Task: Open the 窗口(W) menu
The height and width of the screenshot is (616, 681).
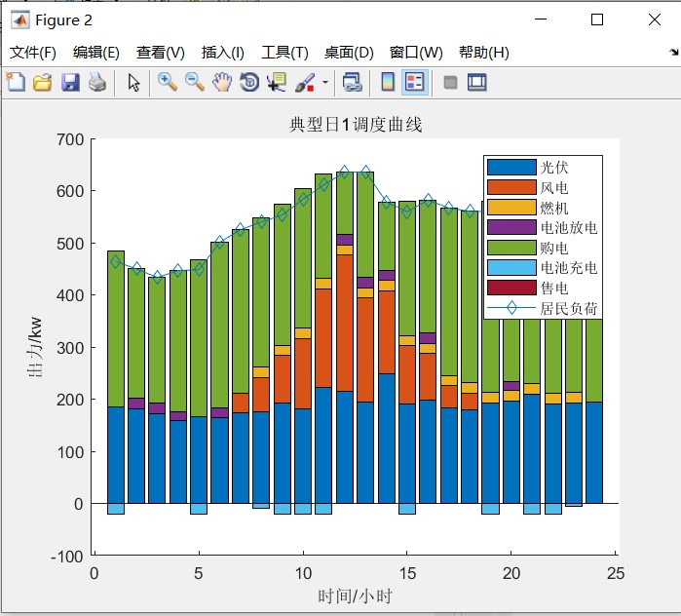Action: pyautogui.click(x=416, y=53)
